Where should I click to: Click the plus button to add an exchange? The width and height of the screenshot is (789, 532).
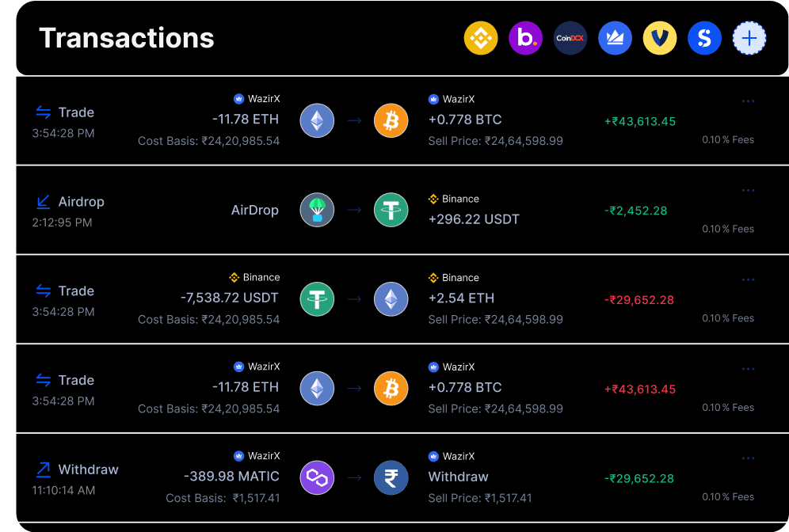click(749, 37)
